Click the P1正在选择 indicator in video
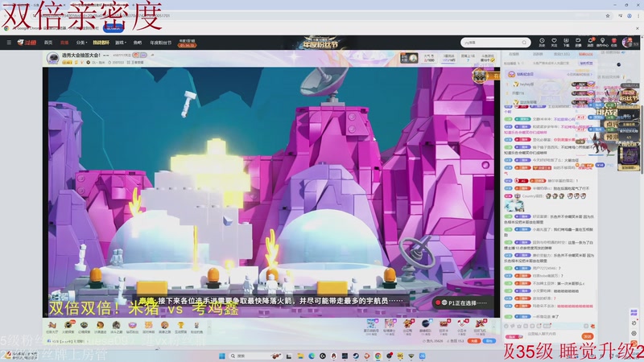 [x=464, y=303]
